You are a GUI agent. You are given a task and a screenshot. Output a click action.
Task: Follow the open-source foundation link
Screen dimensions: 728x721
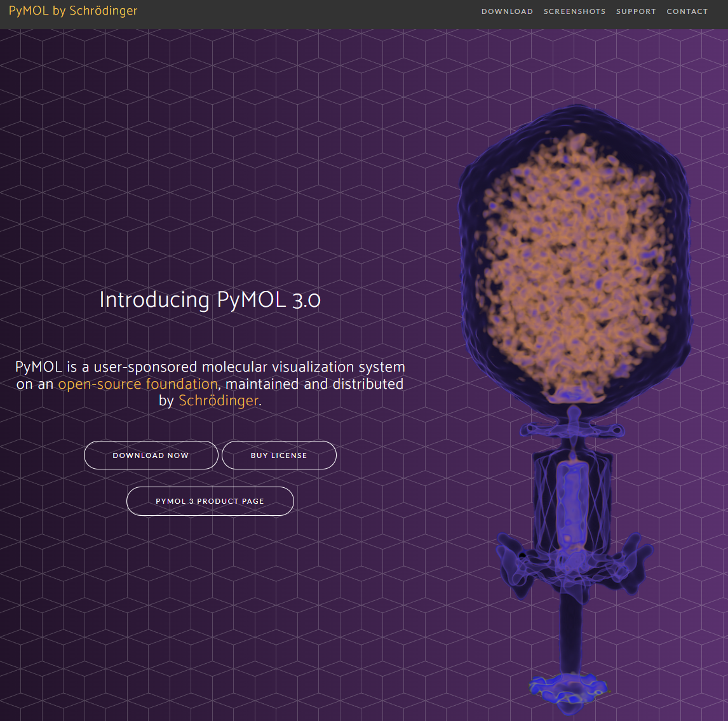138,384
